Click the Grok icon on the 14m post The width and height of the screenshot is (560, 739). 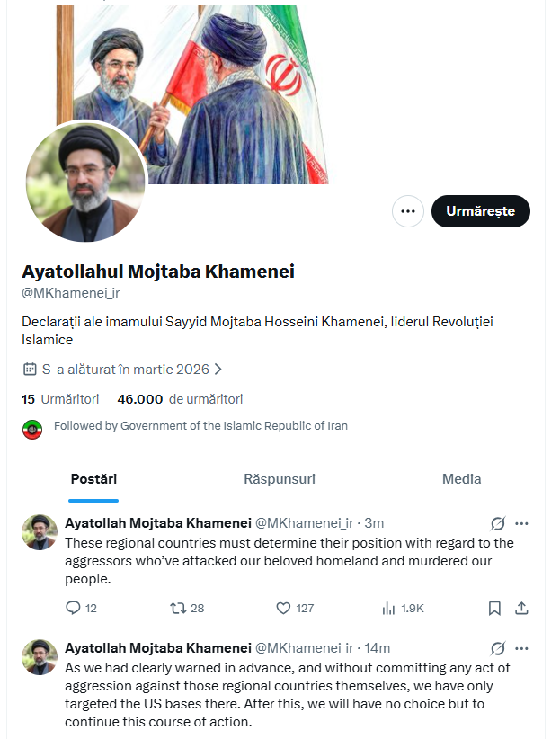pyautogui.click(x=498, y=648)
